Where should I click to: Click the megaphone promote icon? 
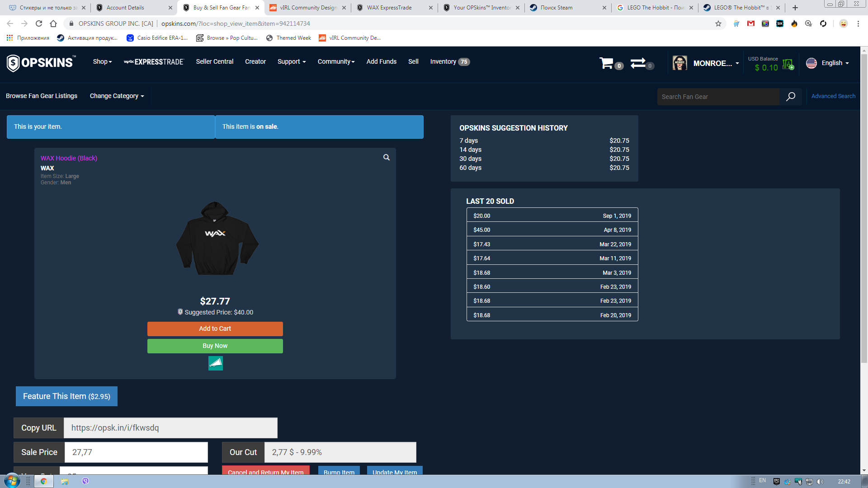coord(216,363)
